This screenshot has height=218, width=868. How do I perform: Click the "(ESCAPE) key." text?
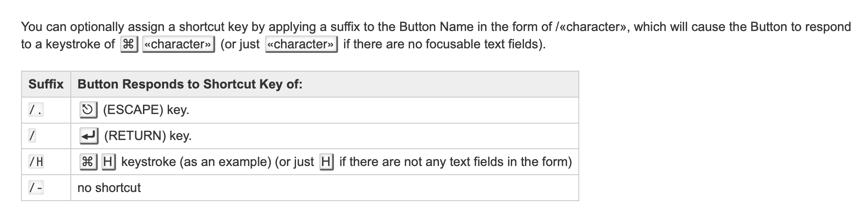tap(146, 110)
